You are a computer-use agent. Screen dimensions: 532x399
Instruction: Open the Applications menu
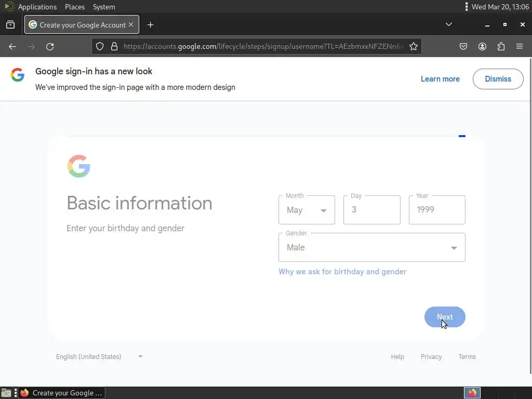[x=37, y=7]
